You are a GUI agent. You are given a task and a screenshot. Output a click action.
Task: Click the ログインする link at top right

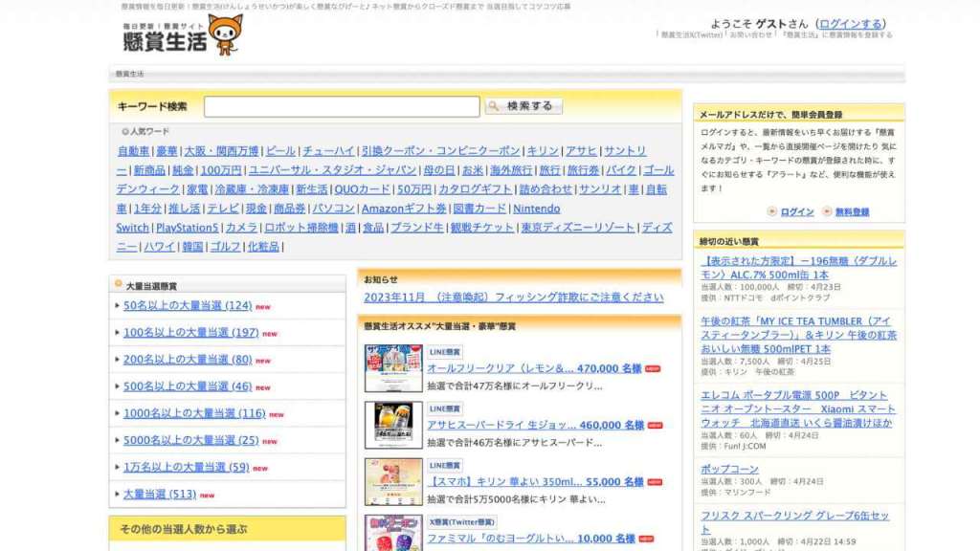(852, 24)
